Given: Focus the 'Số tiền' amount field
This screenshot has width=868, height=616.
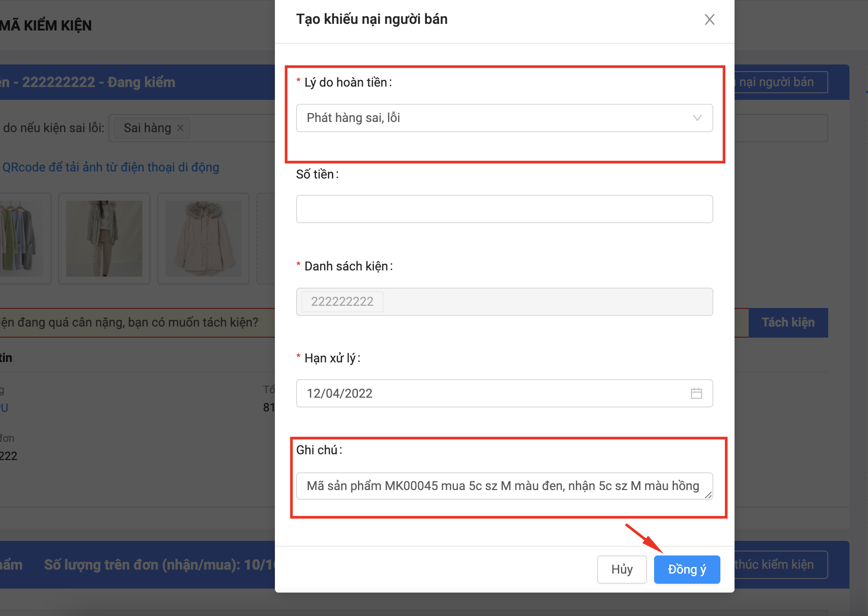Looking at the screenshot, I should tap(504, 209).
